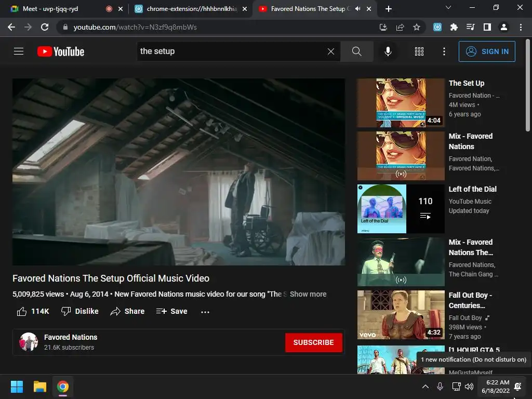This screenshot has height=399, width=532.
Task: Clear the search box with the X
Action: [331, 51]
